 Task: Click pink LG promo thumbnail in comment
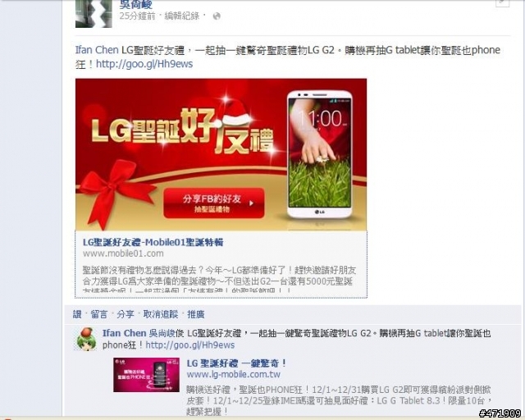click(x=146, y=375)
